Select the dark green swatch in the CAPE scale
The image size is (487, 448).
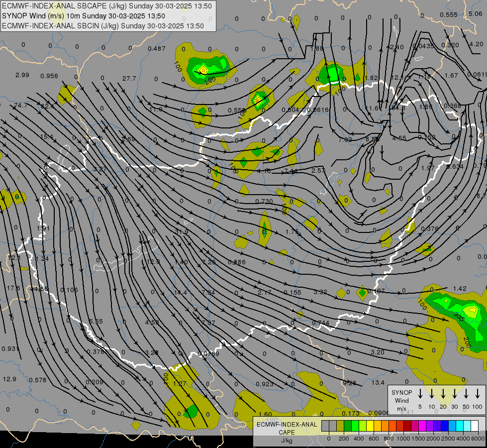[348, 426]
